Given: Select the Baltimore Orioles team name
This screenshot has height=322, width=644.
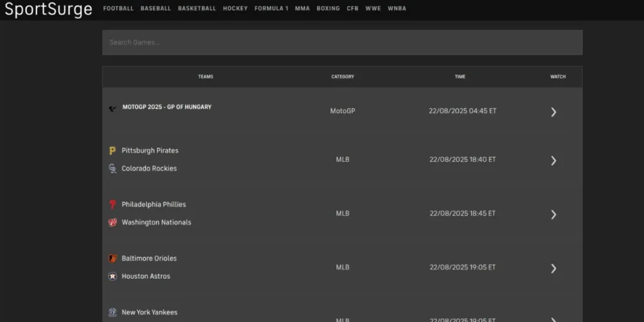Looking at the screenshot, I should click(x=149, y=258).
